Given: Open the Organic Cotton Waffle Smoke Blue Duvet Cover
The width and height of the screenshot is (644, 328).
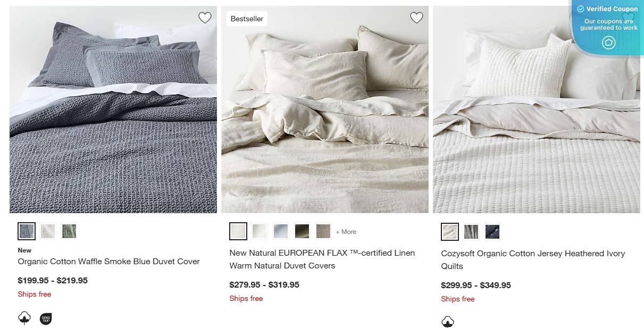Looking at the screenshot, I should pyautogui.click(x=108, y=261).
